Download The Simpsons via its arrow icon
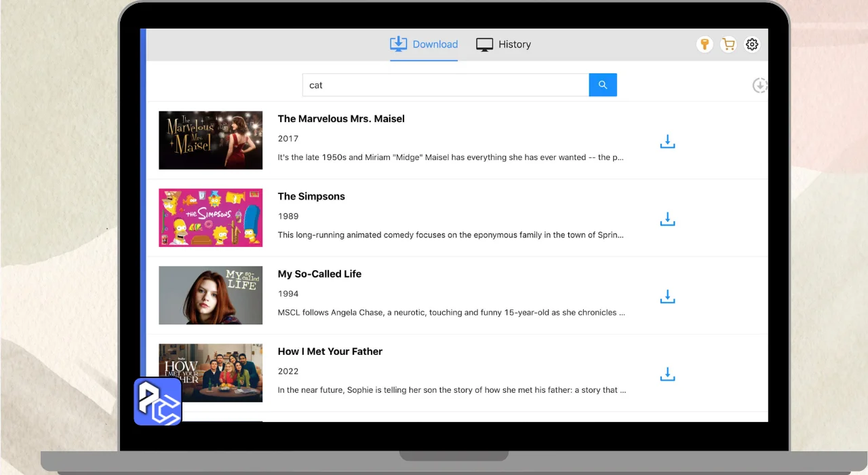This screenshot has width=868, height=475. [668, 219]
